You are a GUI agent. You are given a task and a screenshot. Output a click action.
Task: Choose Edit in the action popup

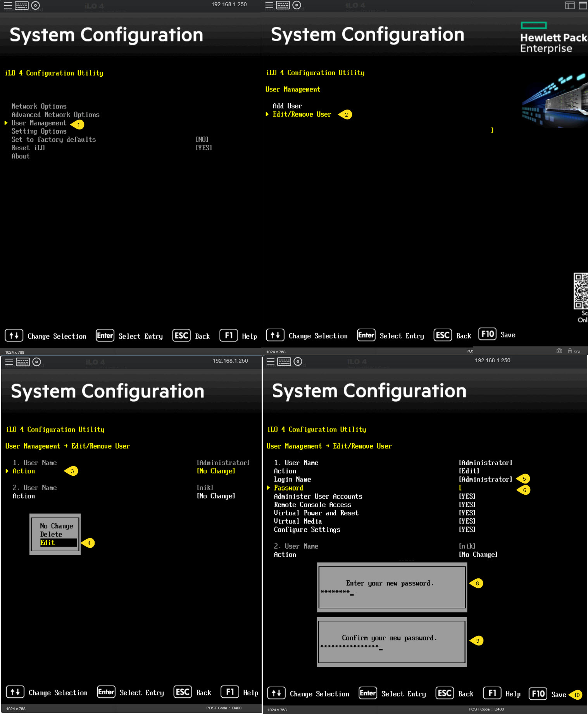(x=58, y=543)
